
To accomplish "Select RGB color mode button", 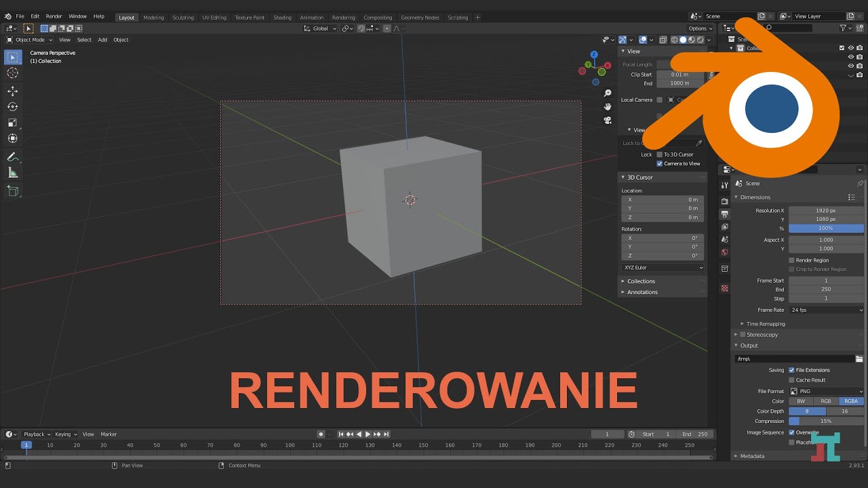I will (826, 401).
